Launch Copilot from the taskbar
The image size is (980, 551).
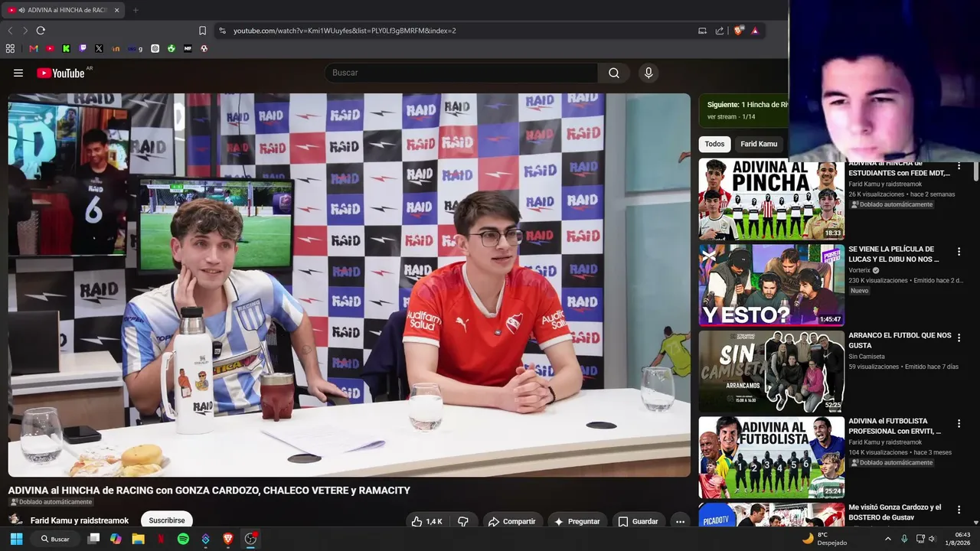click(116, 539)
